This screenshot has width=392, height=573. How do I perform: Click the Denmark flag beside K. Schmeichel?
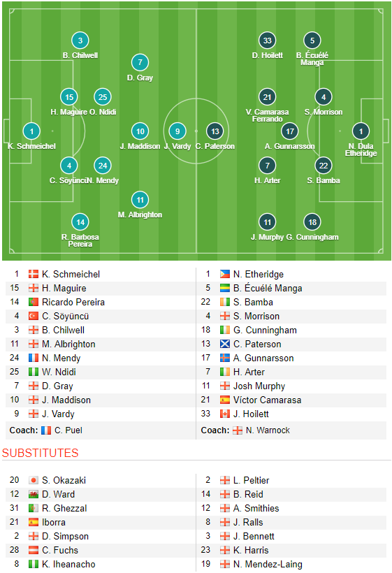[x=34, y=274]
